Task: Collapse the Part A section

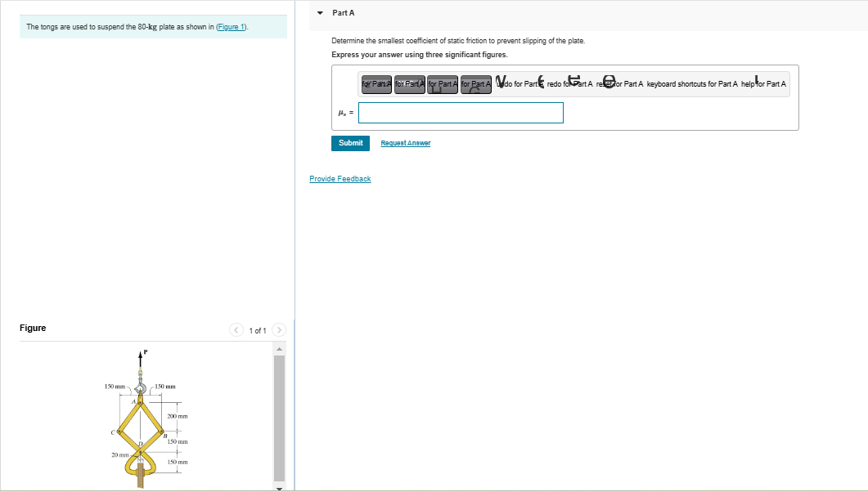Action: [x=319, y=12]
